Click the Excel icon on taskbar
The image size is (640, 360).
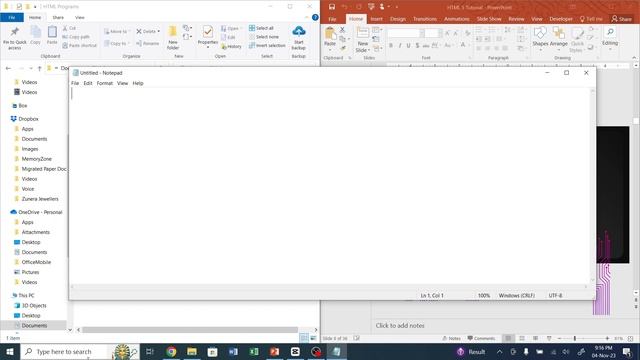[254, 351]
